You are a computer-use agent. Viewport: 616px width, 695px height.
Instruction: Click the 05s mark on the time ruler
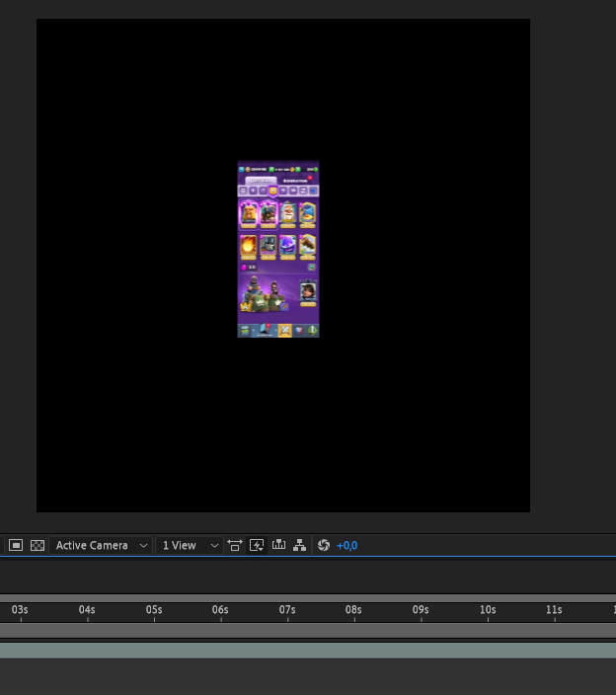coord(154,610)
